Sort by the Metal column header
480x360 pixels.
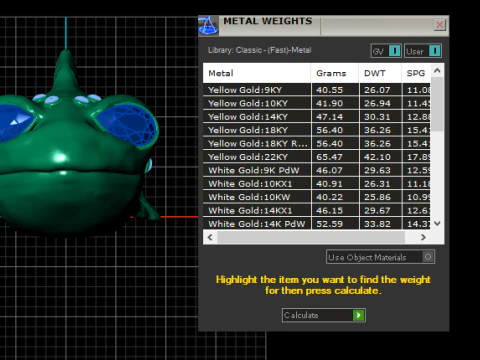click(257, 73)
